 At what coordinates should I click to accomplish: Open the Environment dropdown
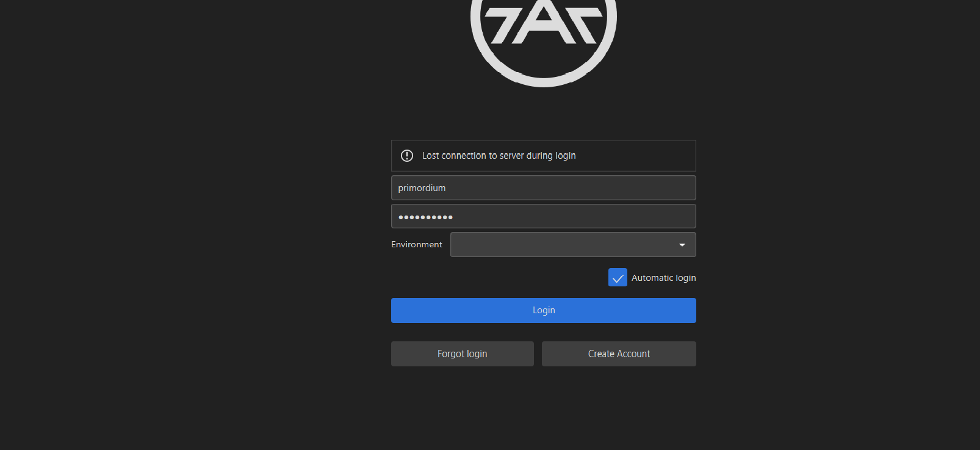[573, 245]
